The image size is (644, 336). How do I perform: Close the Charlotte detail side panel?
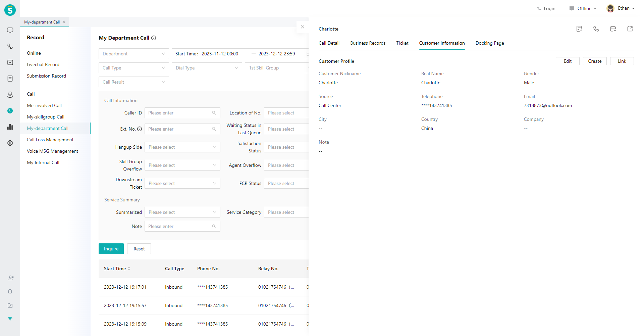point(303,27)
